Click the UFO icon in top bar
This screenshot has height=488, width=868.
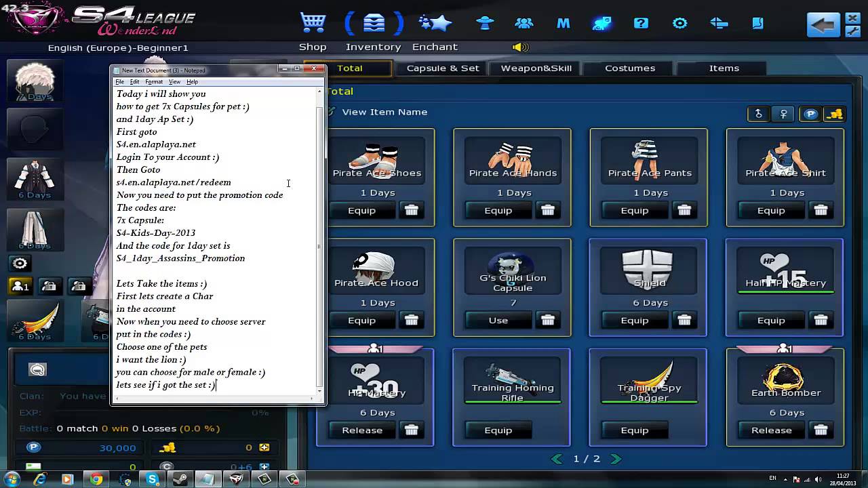tap(485, 23)
